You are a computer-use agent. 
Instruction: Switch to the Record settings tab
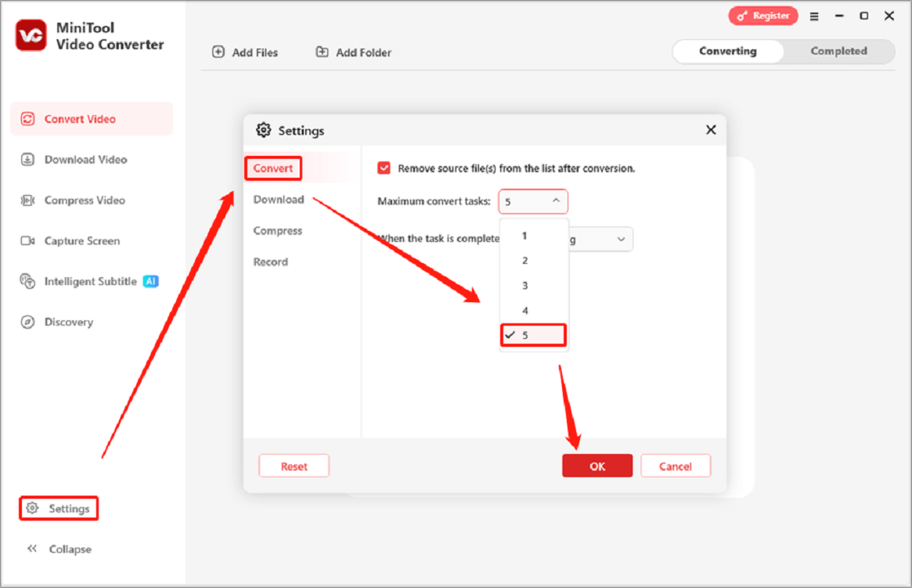(270, 262)
